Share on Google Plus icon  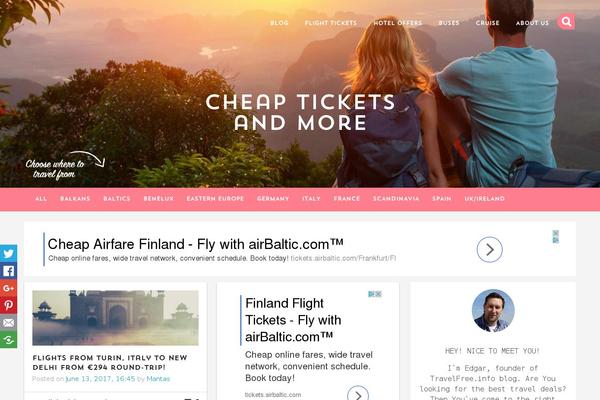point(8,288)
